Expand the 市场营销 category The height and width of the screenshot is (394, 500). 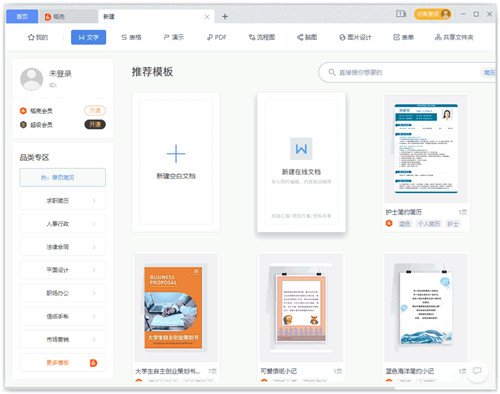[x=63, y=339]
